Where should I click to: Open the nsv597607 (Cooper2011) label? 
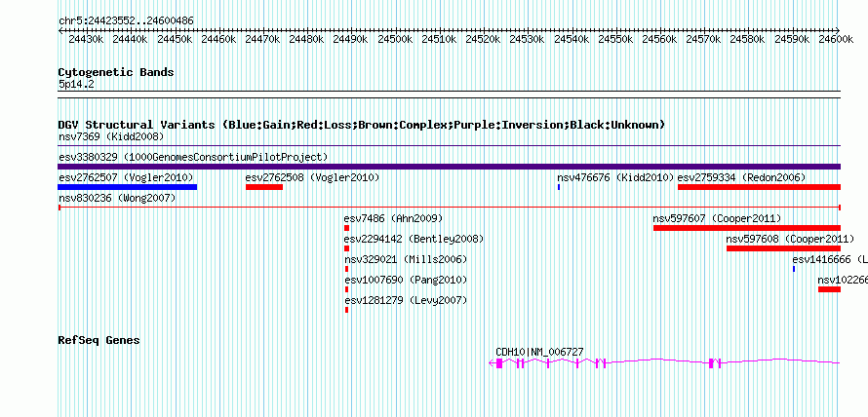718,218
